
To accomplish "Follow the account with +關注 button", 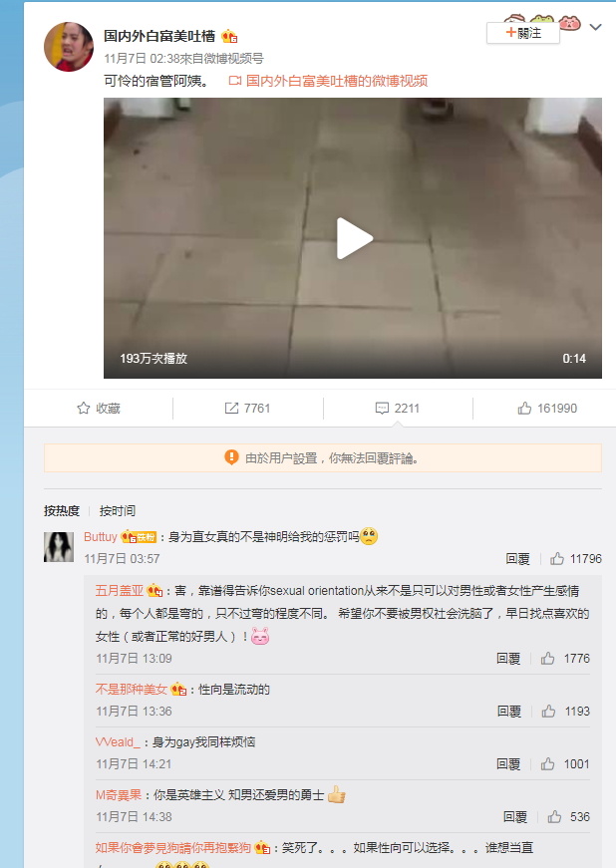I will click(x=523, y=33).
